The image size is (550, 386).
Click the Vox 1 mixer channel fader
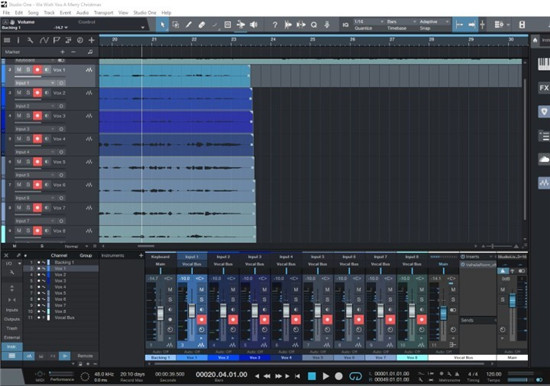tap(192, 311)
